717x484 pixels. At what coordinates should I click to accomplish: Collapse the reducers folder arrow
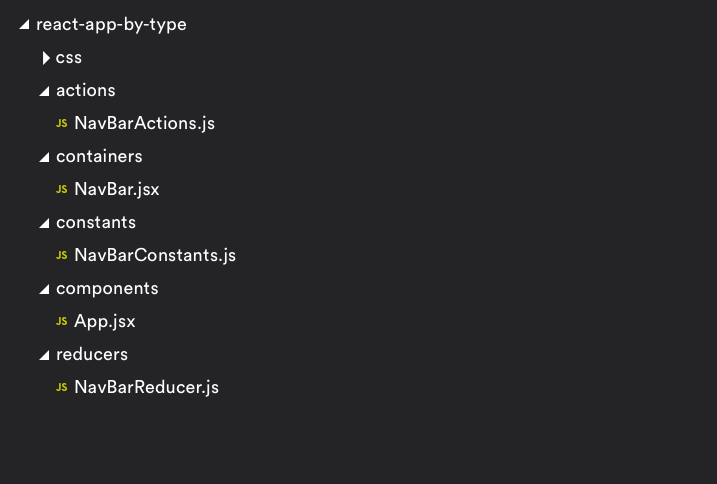tap(44, 355)
